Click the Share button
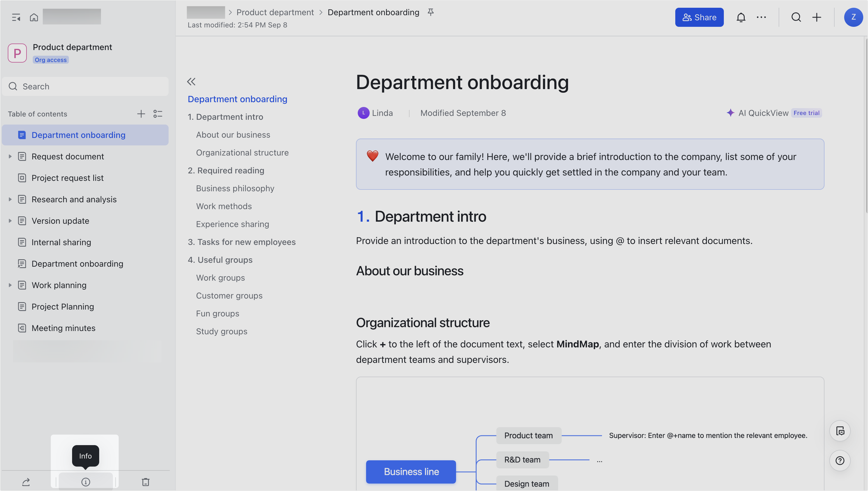This screenshot has width=868, height=491. coord(699,17)
